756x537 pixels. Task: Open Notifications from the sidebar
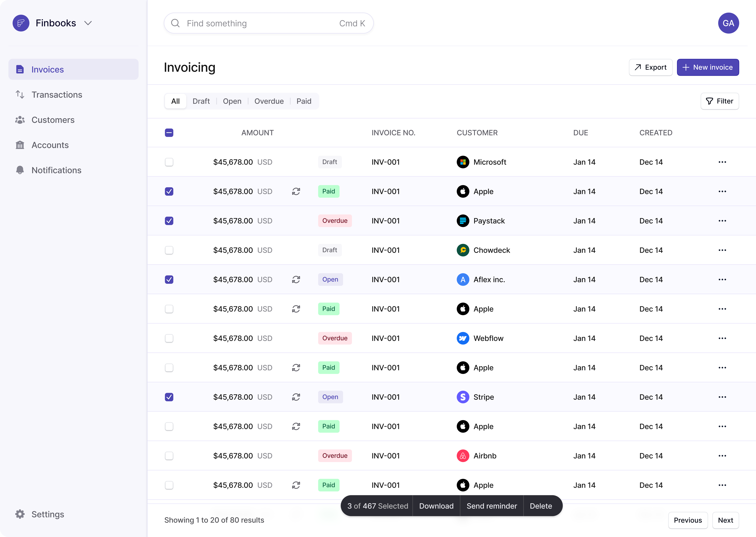pyautogui.click(x=73, y=170)
